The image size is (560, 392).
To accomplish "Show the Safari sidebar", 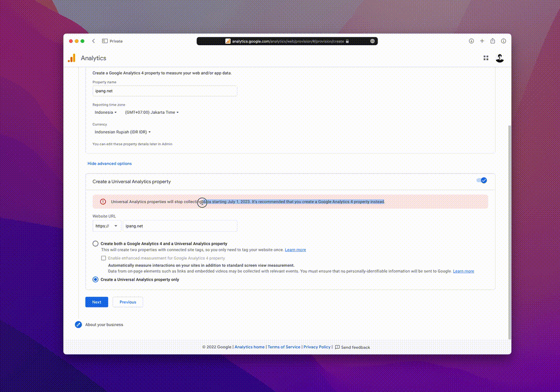I will (x=105, y=41).
